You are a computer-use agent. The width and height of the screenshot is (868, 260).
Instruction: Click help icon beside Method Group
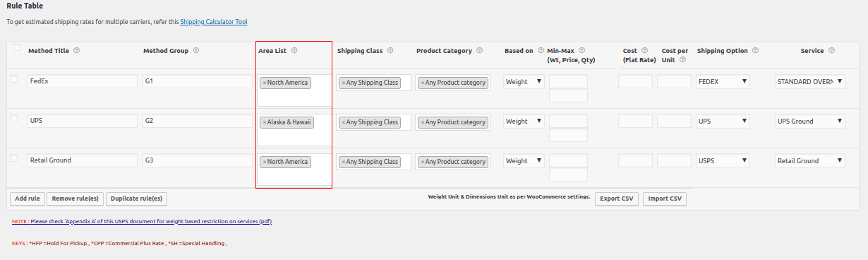pos(196,50)
